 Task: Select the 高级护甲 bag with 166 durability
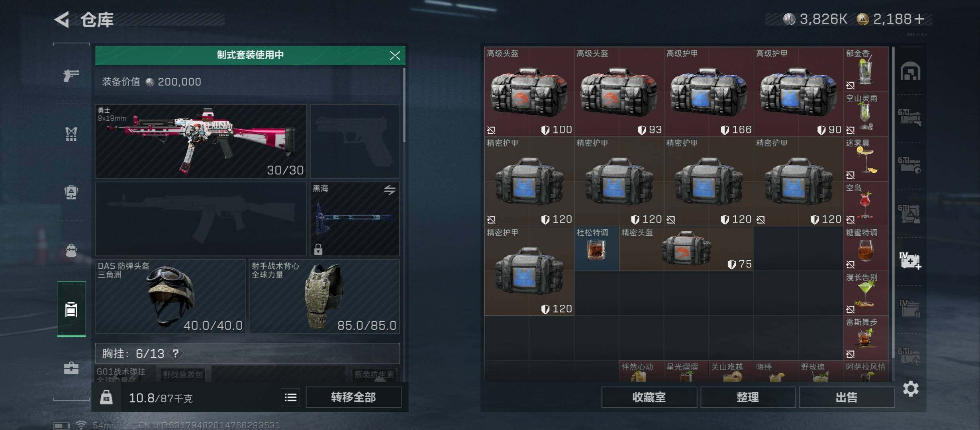point(709,92)
